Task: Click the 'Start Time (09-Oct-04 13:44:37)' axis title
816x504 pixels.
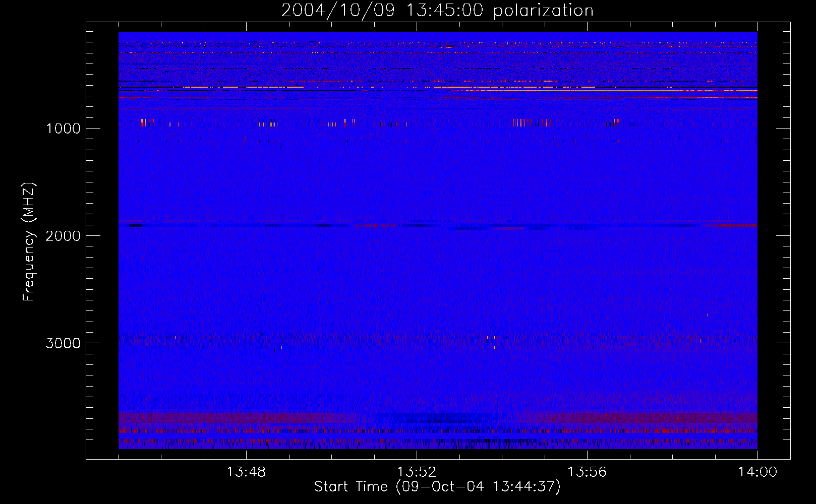Action: 437,487
